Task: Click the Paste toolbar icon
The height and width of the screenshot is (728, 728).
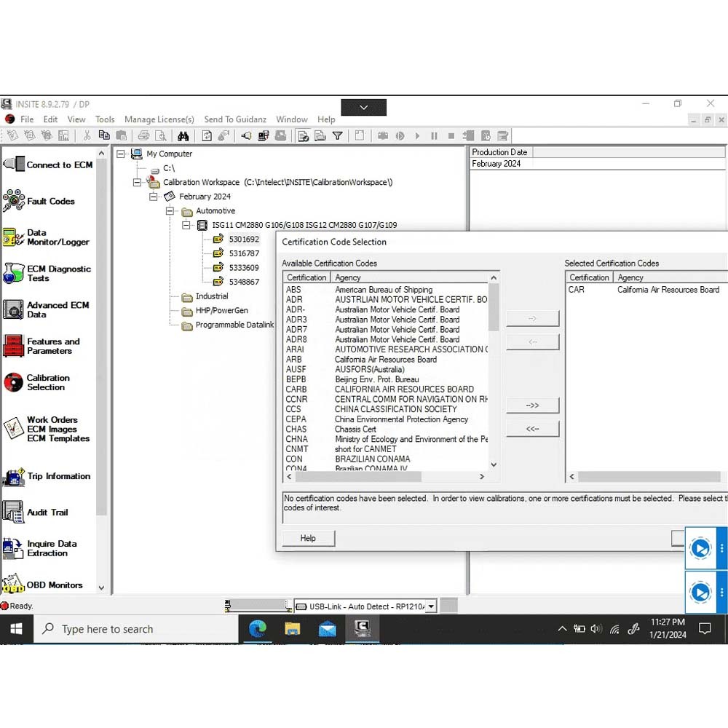Action: point(121,135)
